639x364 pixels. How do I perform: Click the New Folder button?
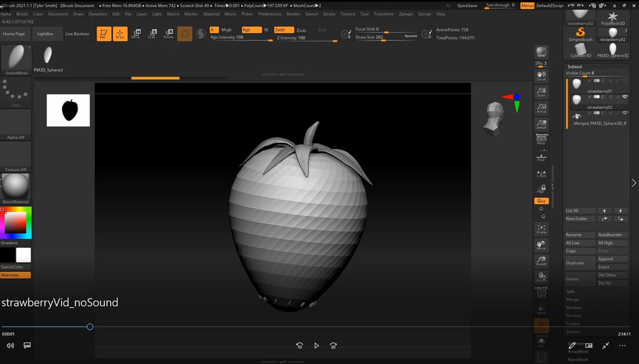coord(580,219)
